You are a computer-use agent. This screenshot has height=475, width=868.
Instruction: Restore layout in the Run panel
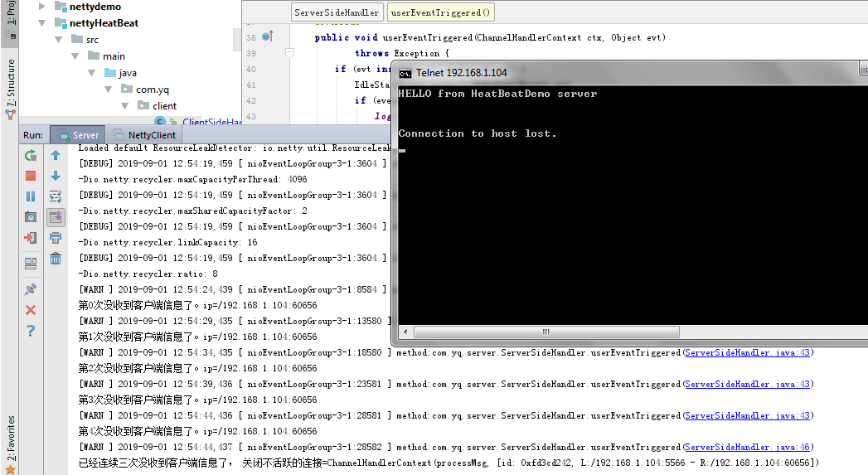pos(31,264)
